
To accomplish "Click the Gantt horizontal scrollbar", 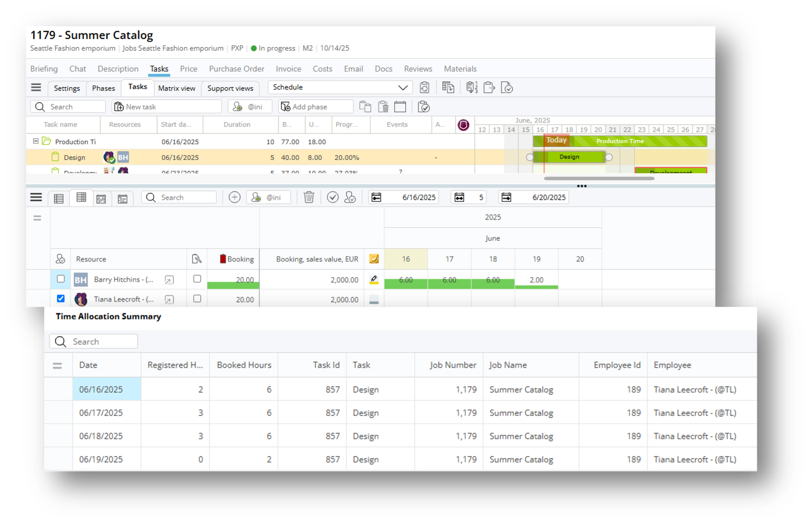I will 599,179.
